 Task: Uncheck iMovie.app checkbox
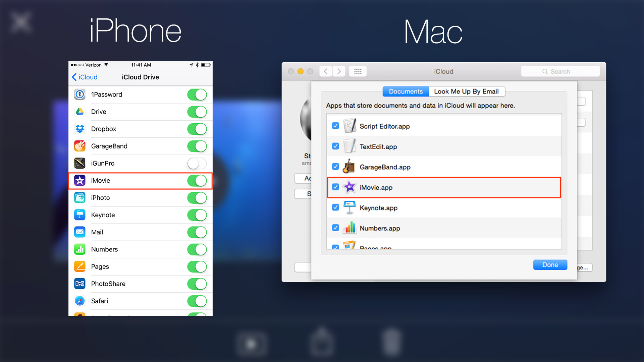(335, 187)
